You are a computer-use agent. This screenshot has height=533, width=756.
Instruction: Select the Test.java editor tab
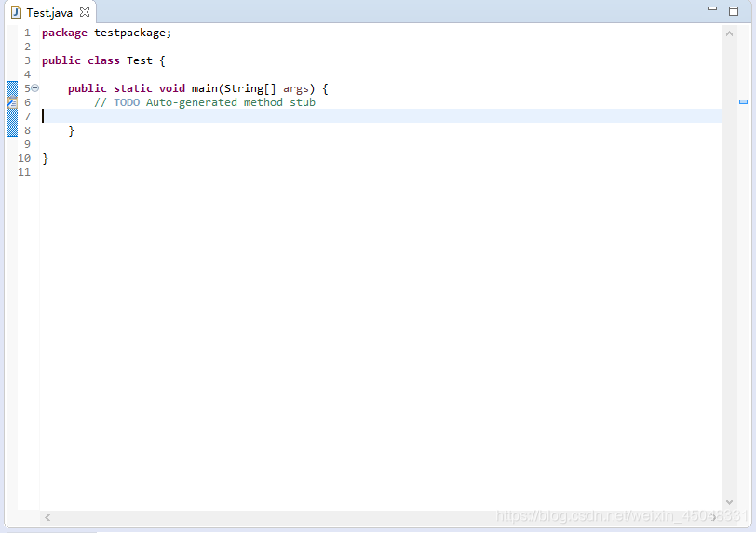(x=49, y=12)
